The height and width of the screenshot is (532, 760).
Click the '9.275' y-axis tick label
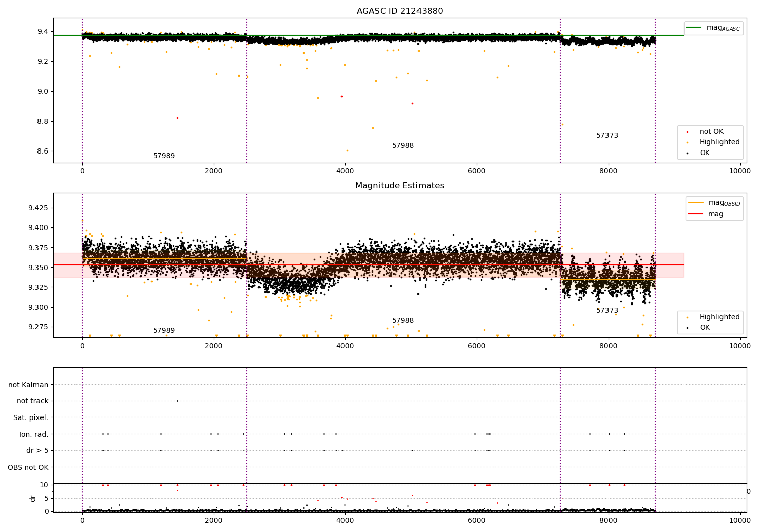click(x=39, y=327)
